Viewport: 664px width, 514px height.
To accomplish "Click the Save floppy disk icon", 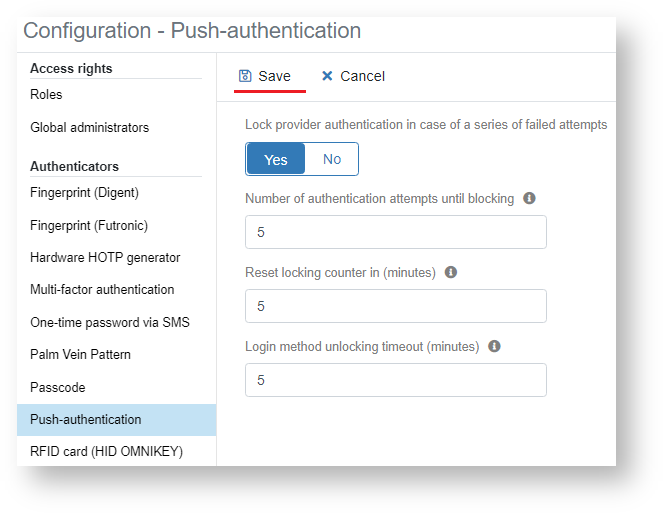I will [x=245, y=76].
